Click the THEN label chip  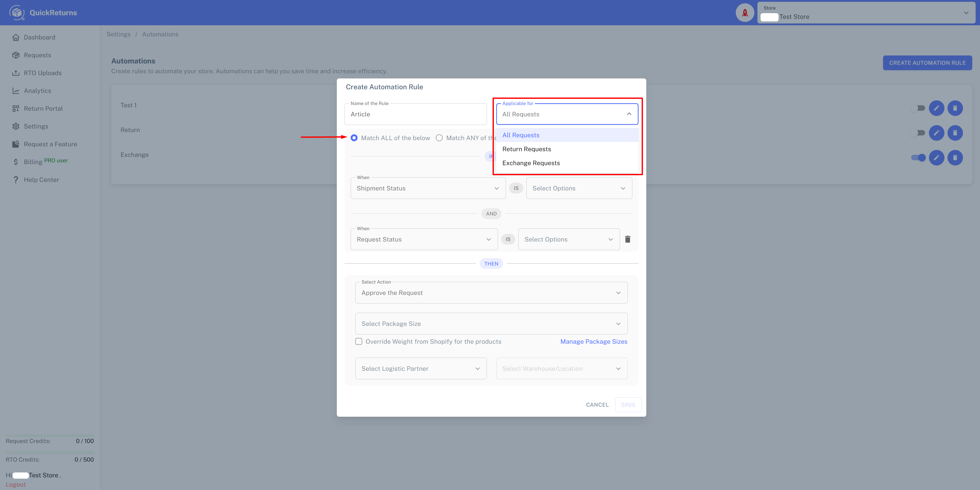[x=491, y=263]
